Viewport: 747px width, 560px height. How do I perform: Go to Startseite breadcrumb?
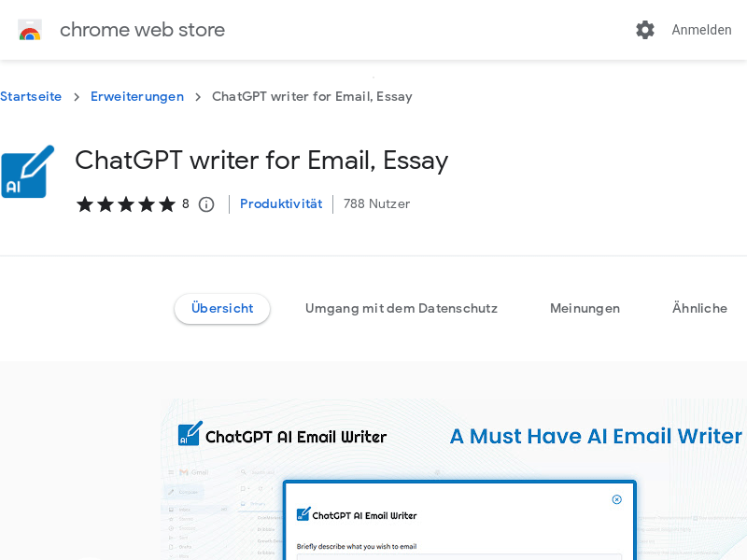pyautogui.click(x=31, y=97)
